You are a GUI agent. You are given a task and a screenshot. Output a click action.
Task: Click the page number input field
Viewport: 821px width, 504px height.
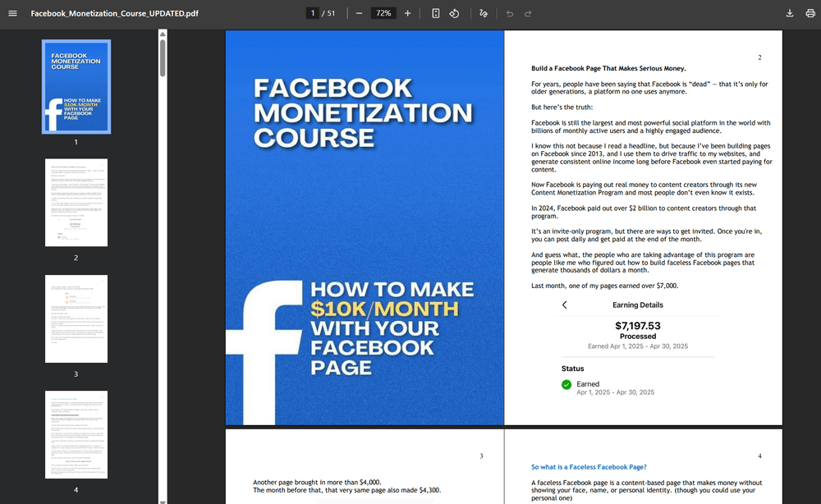click(313, 13)
